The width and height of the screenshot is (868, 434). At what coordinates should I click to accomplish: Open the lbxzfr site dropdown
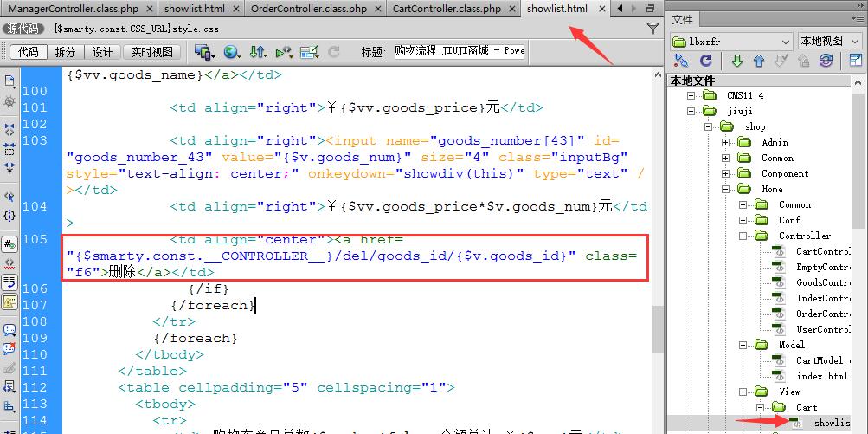(x=731, y=41)
